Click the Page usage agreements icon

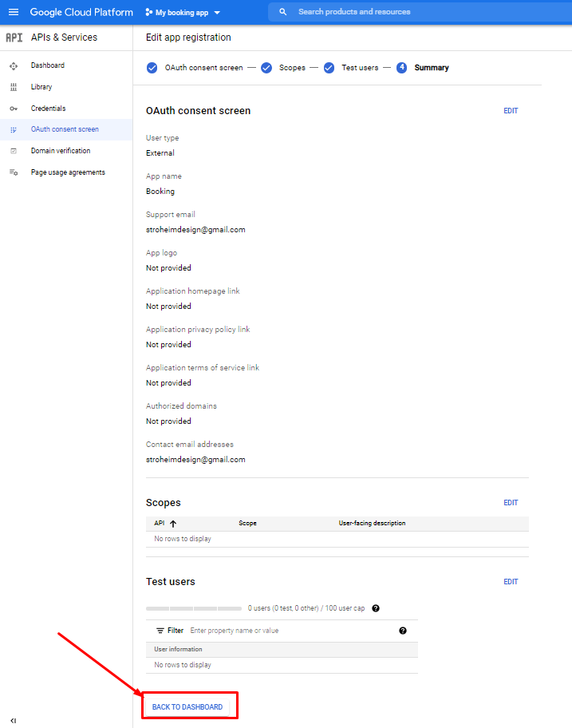tap(14, 172)
